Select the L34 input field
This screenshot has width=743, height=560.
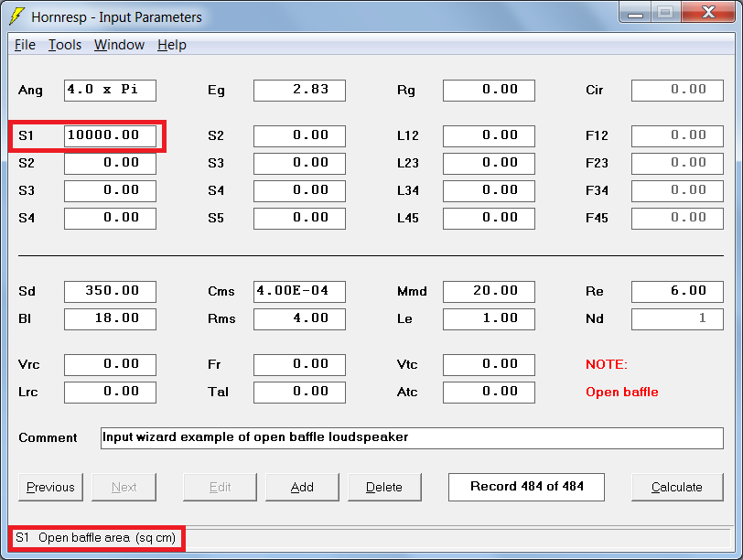tap(489, 190)
